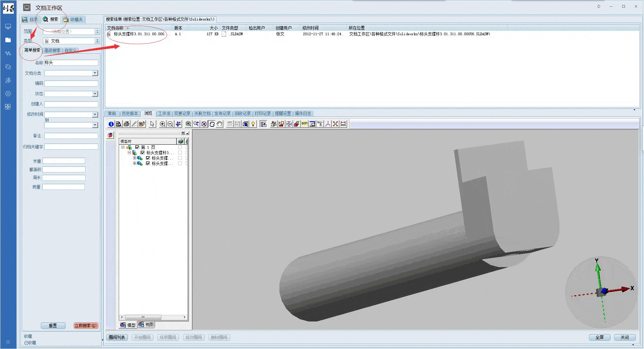Image resolution: width=644 pixels, height=349 pixels.
Task: Open the 变更记录 tab
Action: [x=182, y=113]
